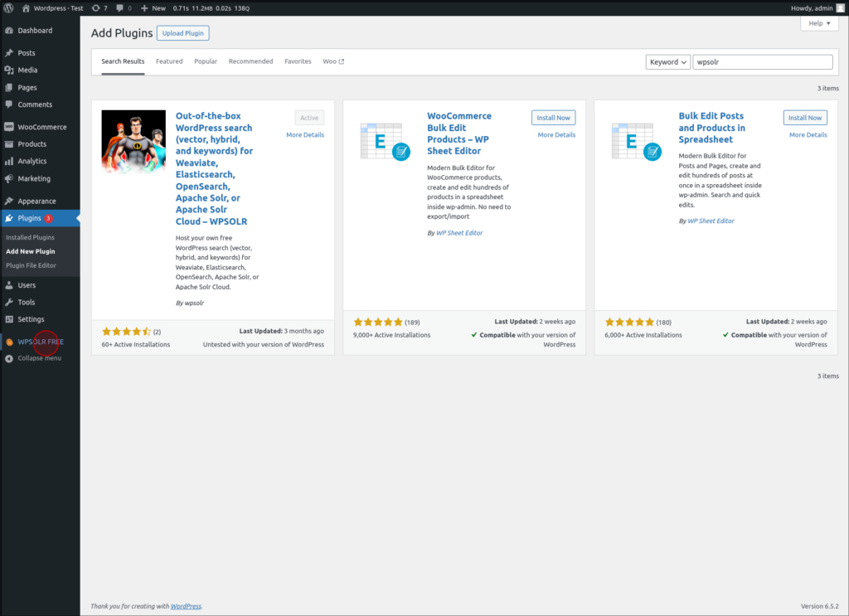Screen dimensions: 849x616
Task: Open More Details for Bulk Edit Posts
Action: click(x=808, y=135)
